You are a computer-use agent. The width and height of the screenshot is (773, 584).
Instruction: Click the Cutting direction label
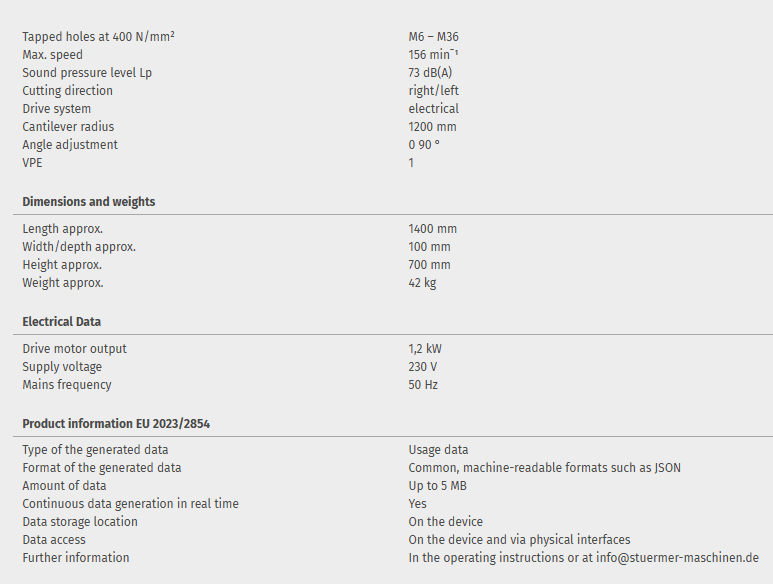click(x=68, y=91)
